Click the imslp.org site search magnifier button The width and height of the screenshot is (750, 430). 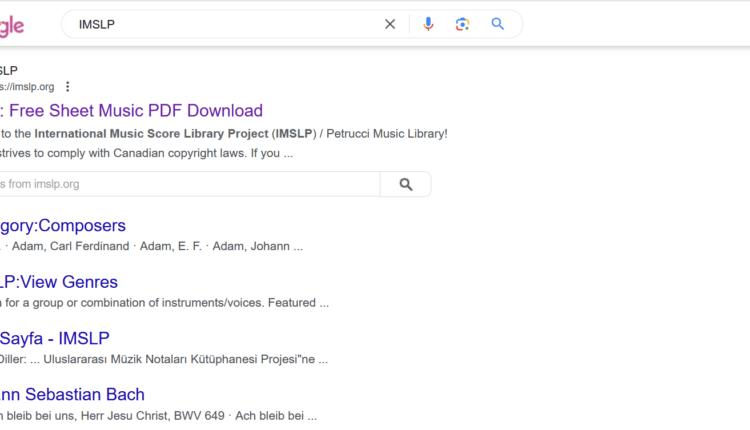click(406, 184)
